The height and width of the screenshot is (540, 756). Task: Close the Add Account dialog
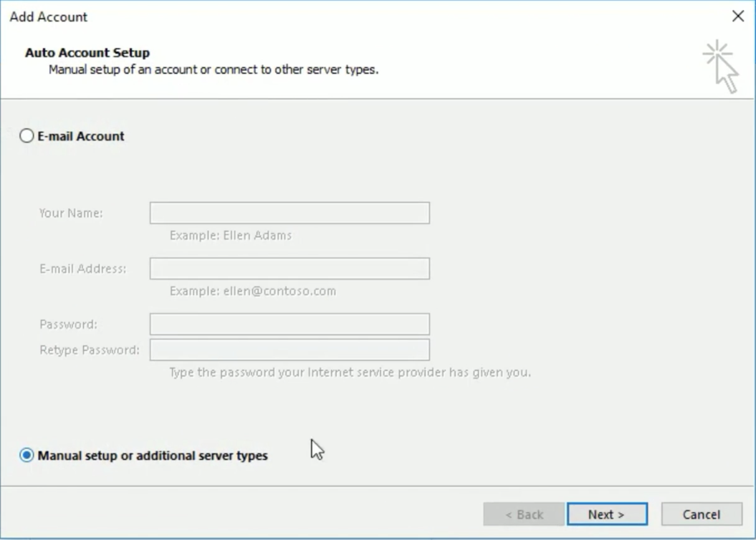pos(737,16)
